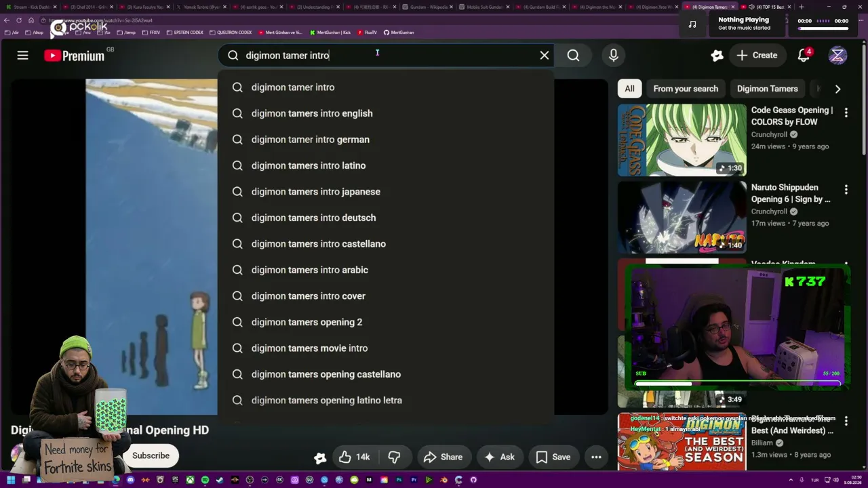This screenshot has height=488, width=868.
Task: Select "digimon tamer intro german" suggestion
Action: tap(386, 140)
